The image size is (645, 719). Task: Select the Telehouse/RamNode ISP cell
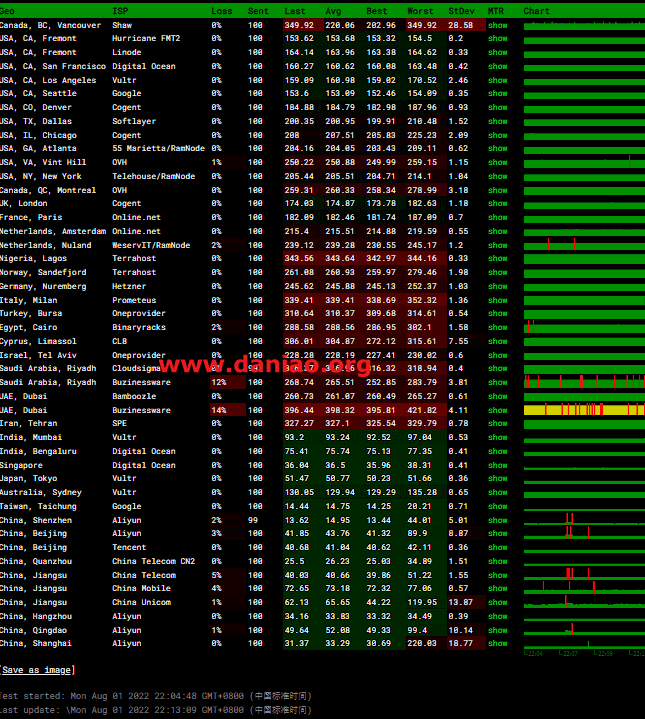click(154, 177)
